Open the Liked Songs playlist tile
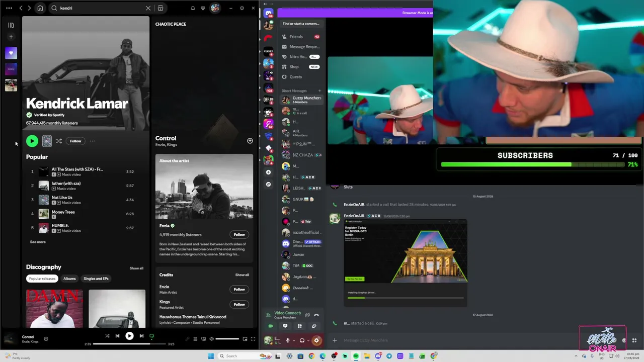Viewport: 644px width, 362px height. pos(11,53)
